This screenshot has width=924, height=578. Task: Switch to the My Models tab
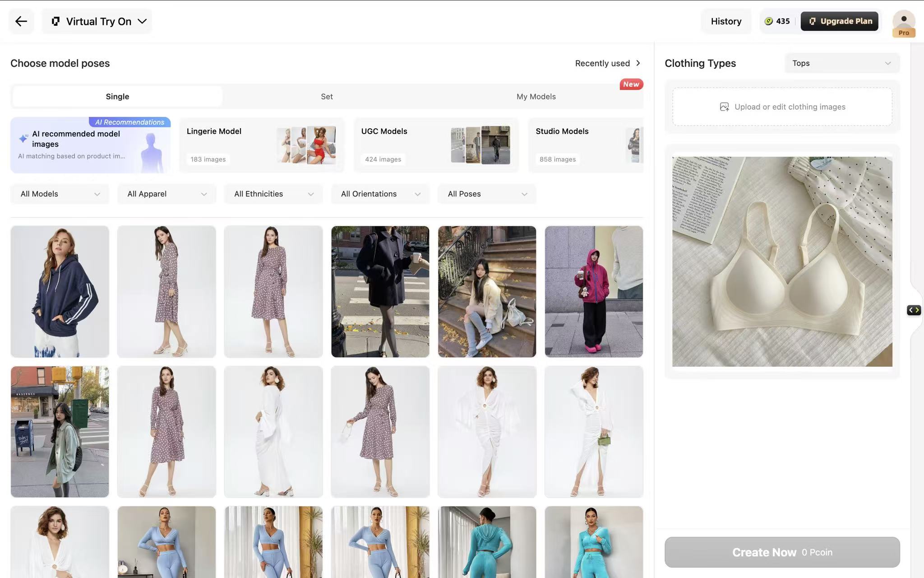point(536,97)
